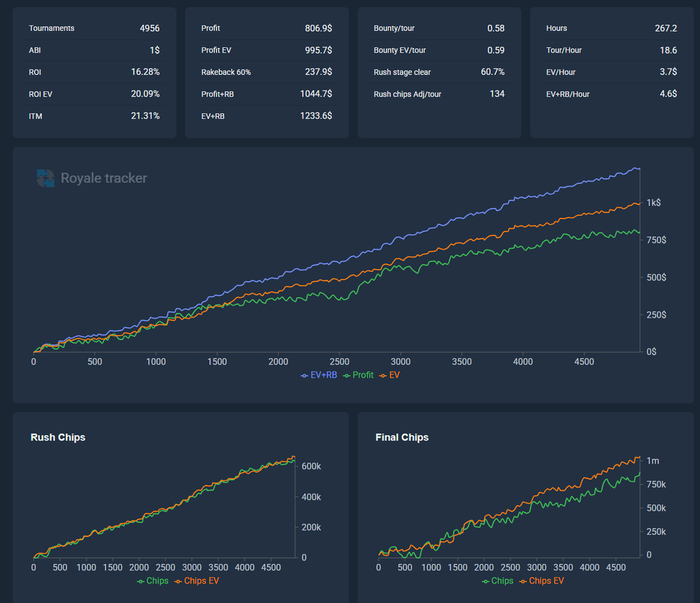The width and height of the screenshot is (700, 603).
Task: Click the EV/Hour value 3.7$
Action: pyautogui.click(x=668, y=72)
